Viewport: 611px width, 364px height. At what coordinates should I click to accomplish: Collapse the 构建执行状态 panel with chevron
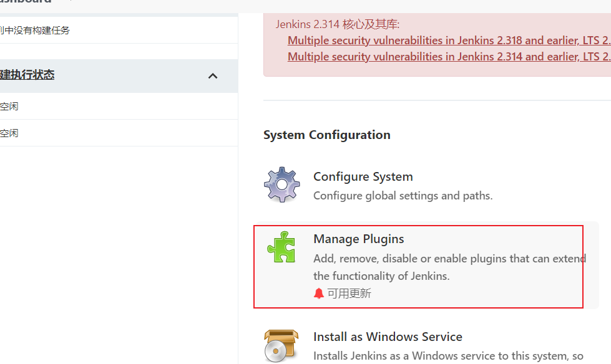click(x=213, y=75)
